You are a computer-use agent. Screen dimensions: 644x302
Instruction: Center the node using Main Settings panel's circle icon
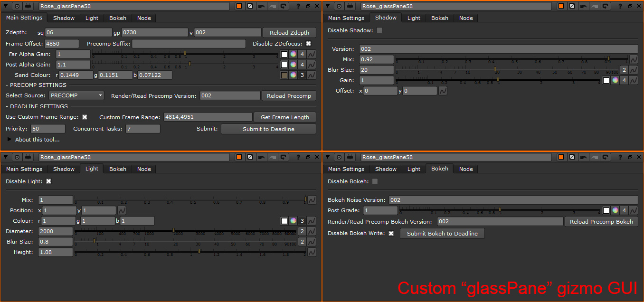tap(17, 6)
